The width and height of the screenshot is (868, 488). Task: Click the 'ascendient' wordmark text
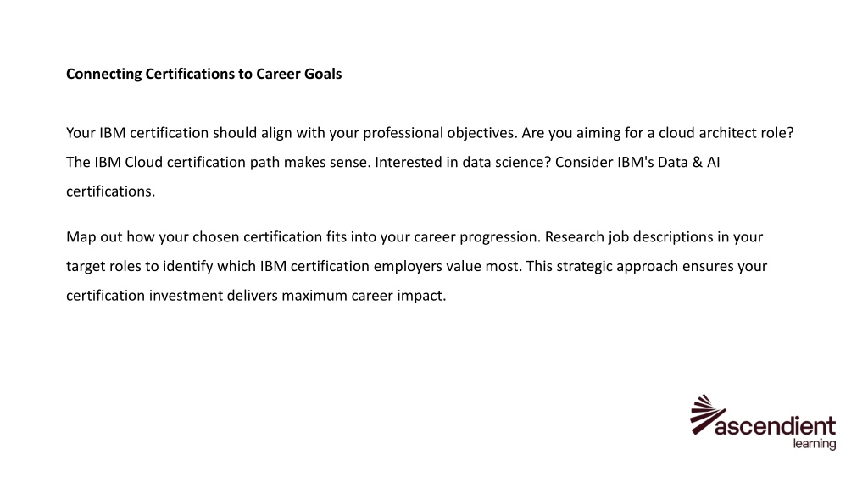(775, 426)
